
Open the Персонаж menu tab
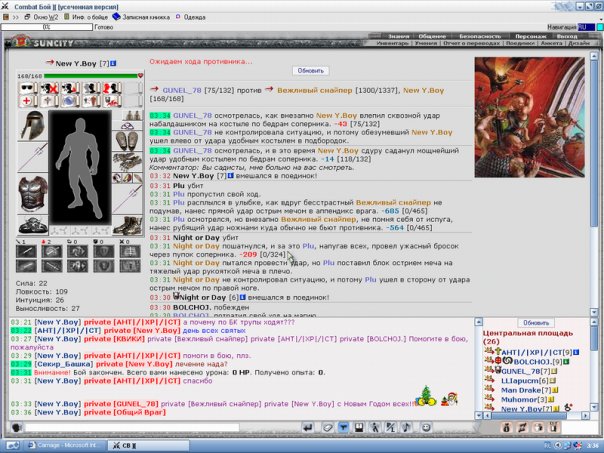point(530,36)
